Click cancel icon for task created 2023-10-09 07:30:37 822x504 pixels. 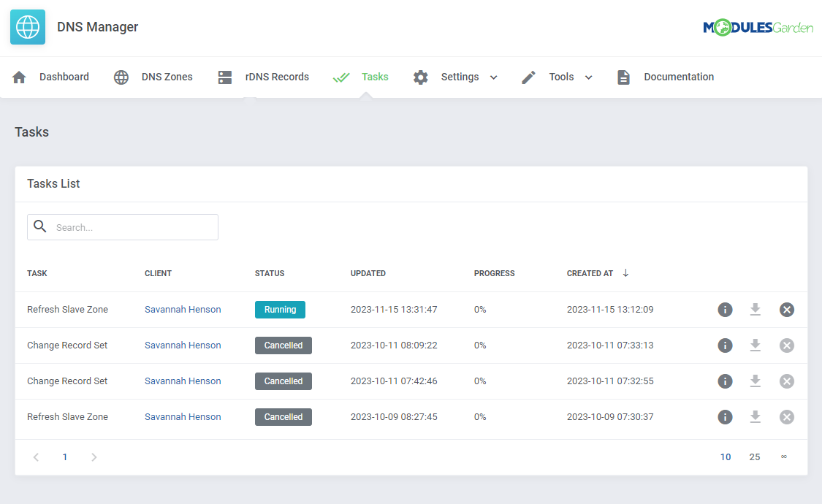tap(787, 417)
